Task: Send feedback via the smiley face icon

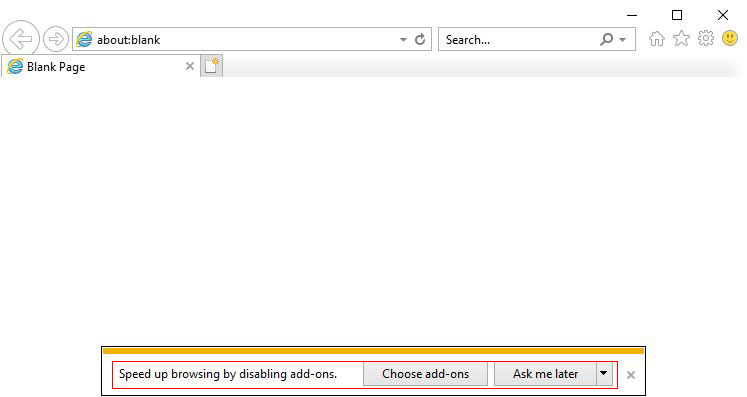Action: point(730,38)
